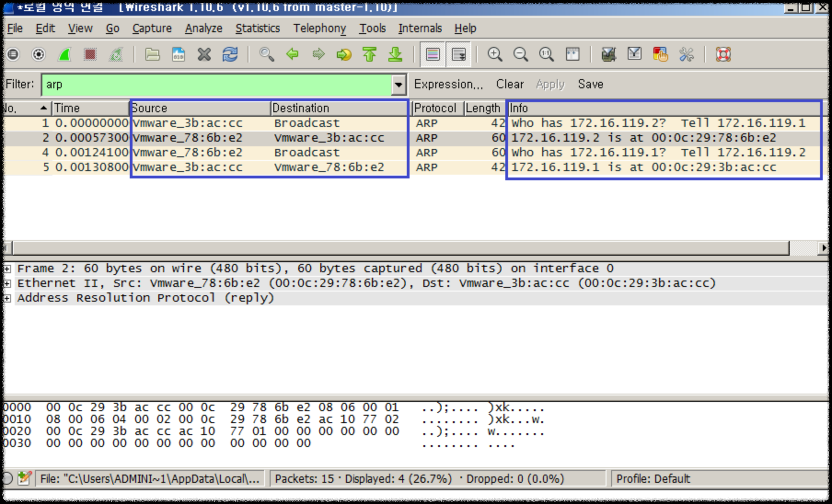This screenshot has height=504, width=832.
Task: Open the Capture menu
Action: (x=152, y=29)
